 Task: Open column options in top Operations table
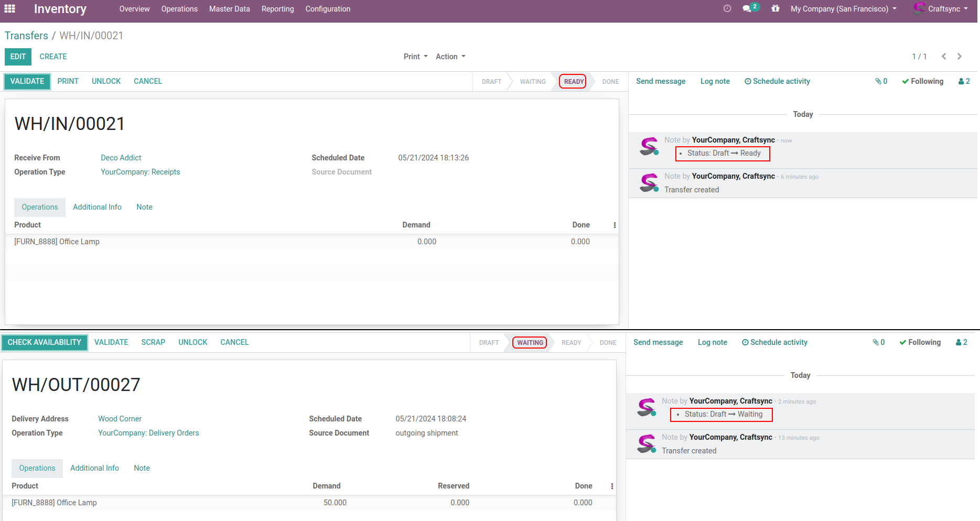click(615, 225)
